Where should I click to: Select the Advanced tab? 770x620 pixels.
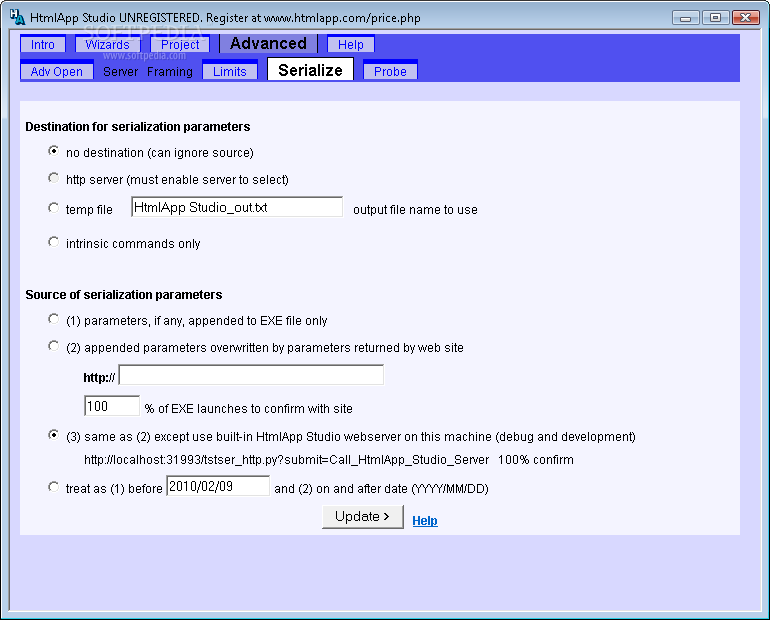coord(268,44)
